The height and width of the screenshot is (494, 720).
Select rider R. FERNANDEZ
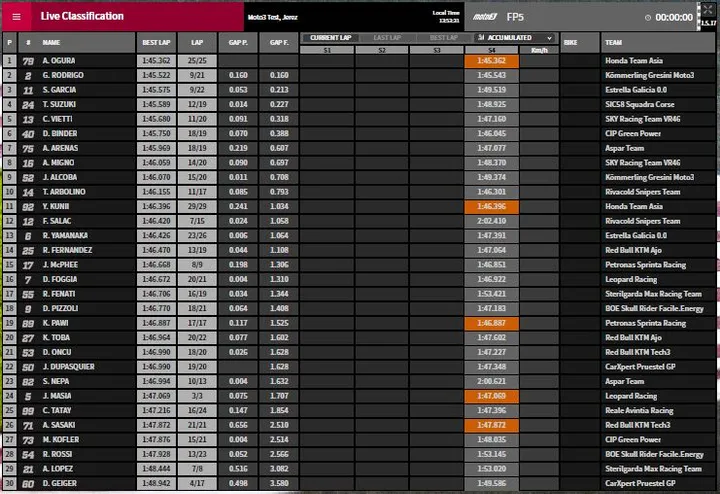pos(67,250)
